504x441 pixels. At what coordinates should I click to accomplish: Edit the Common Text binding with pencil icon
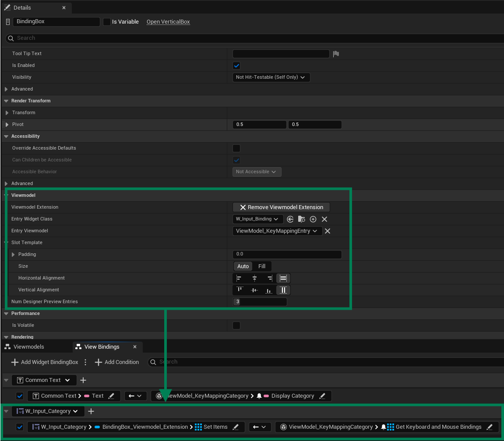[x=112, y=395]
